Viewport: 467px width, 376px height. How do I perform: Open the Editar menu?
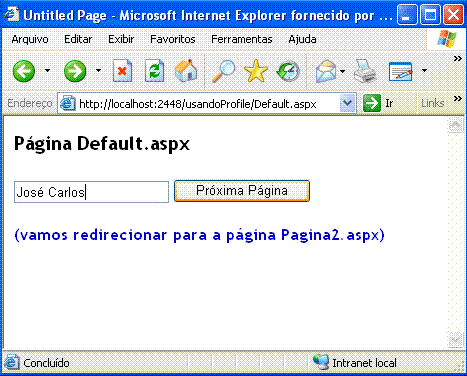[x=78, y=39]
